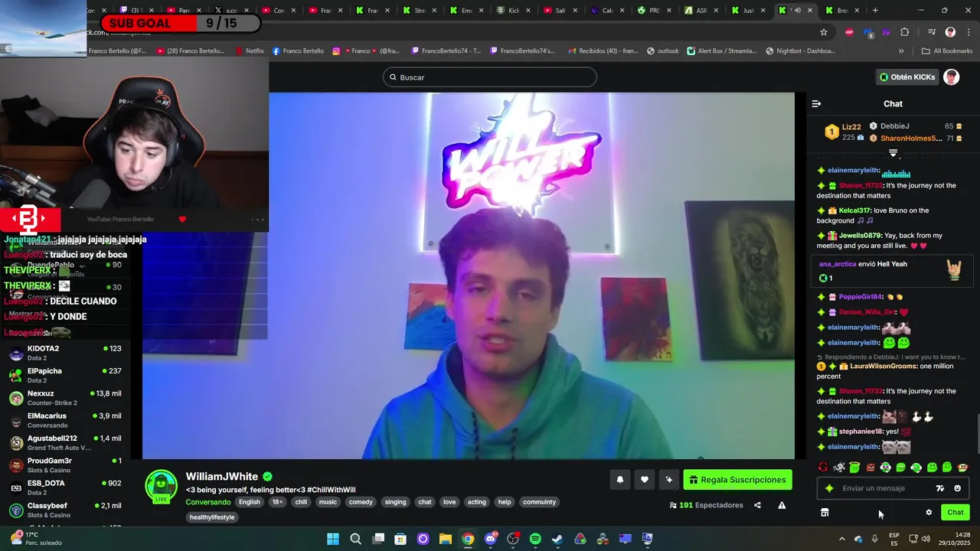Click the WilliamJWhite channel name

click(x=222, y=477)
